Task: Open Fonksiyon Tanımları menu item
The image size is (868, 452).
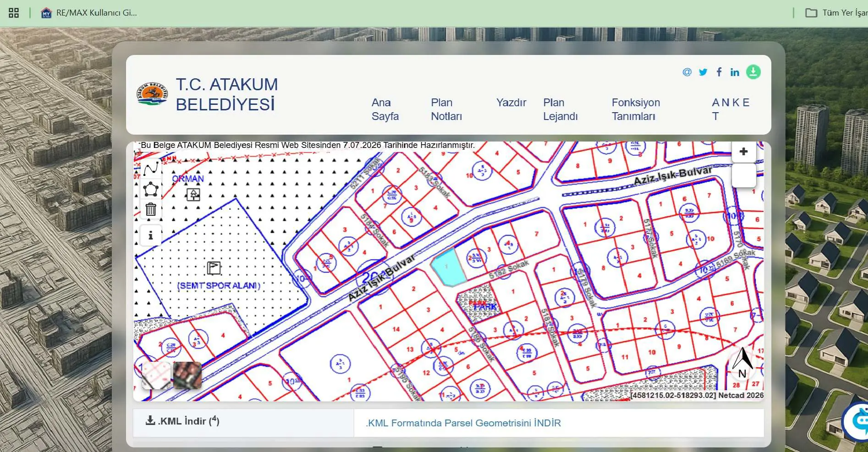Action: tap(636, 109)
